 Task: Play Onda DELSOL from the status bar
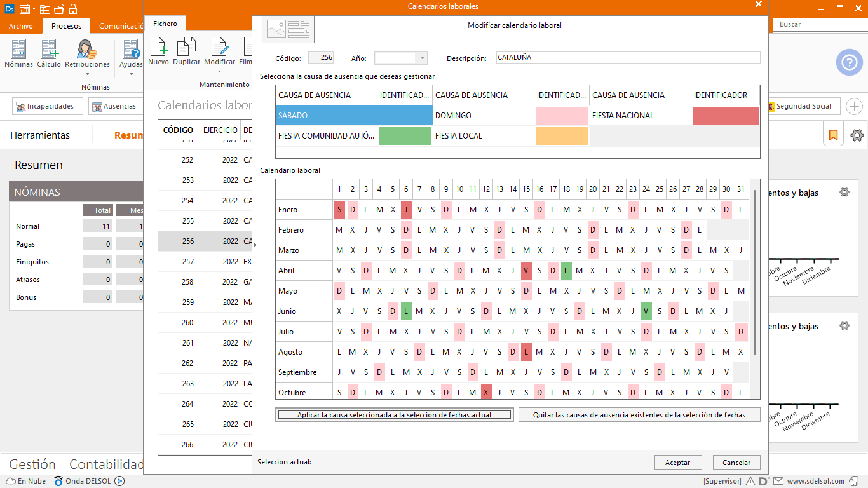tap(119, 481)
